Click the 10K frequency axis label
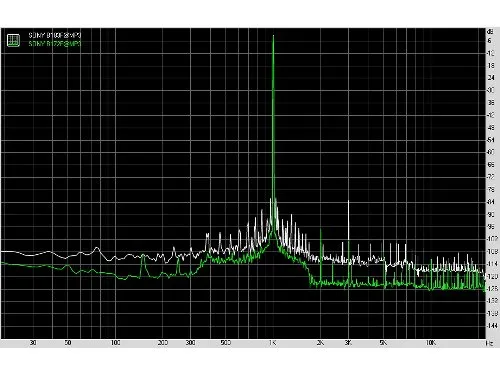Screen dimensions: 500x375 click(430, 343)
